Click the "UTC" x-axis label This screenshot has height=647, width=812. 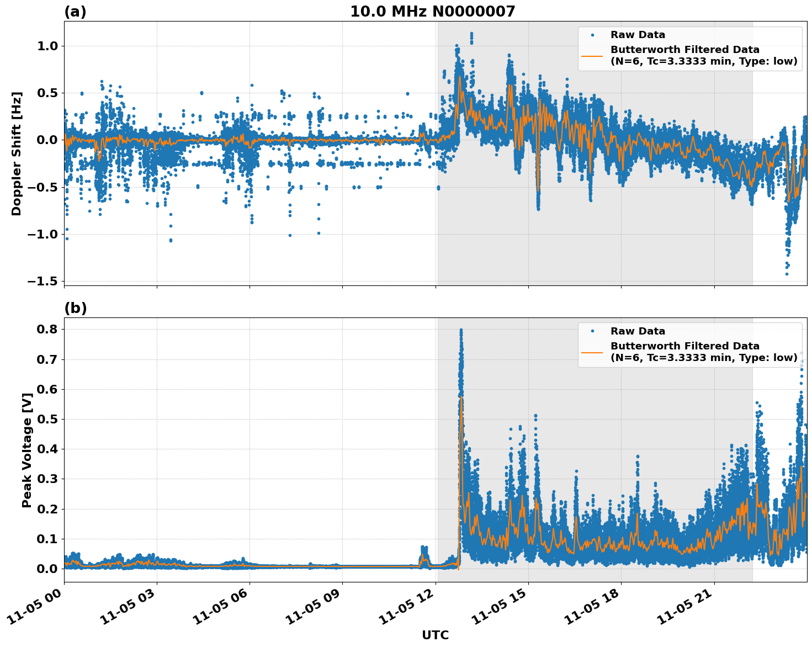pos(435,635)
